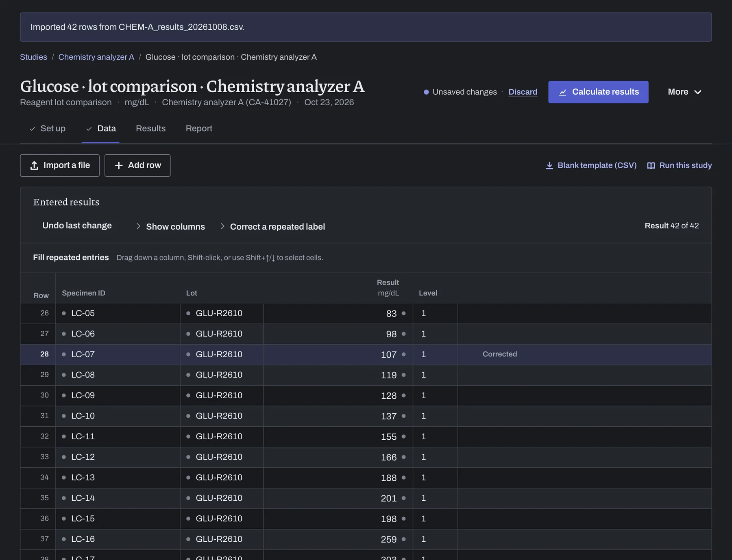Click Undo last change
Screen dimensions: 732x560
coord(77,226)
